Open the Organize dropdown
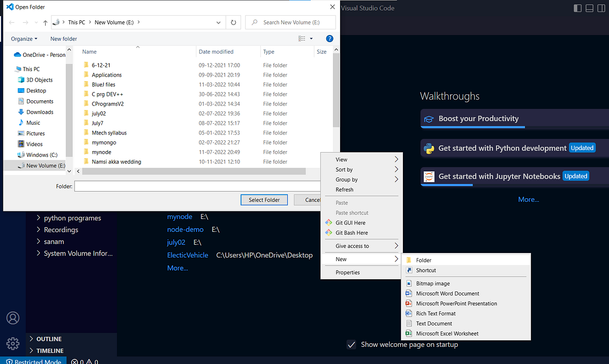This screenshot has height=364, width=609. click(23, 39)
